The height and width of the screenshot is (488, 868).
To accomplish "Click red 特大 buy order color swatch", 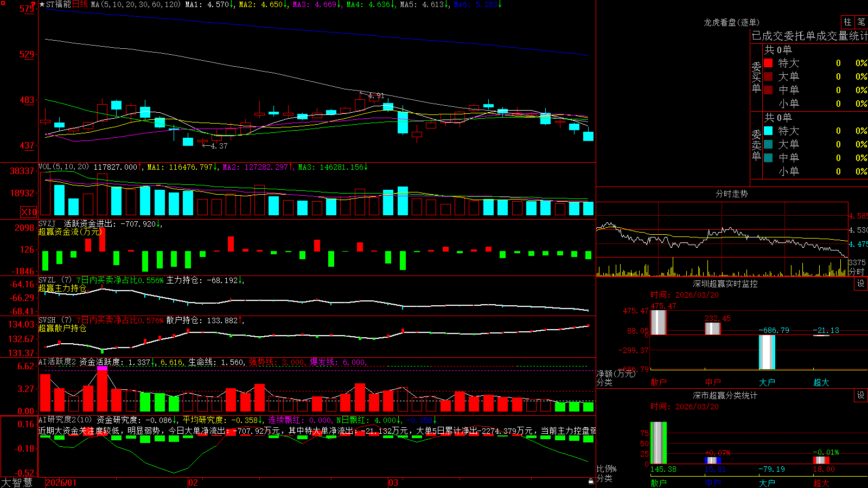I will coord(768,63).
